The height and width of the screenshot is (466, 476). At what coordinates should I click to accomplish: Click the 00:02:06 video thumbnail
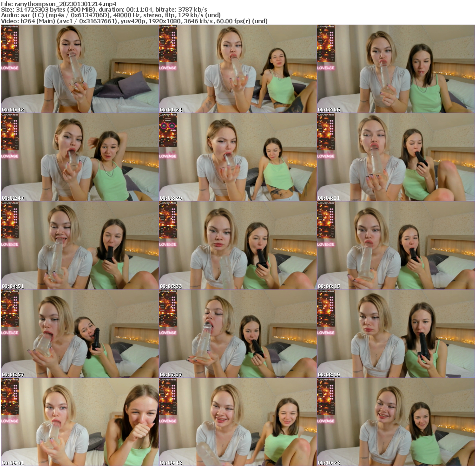396,70
